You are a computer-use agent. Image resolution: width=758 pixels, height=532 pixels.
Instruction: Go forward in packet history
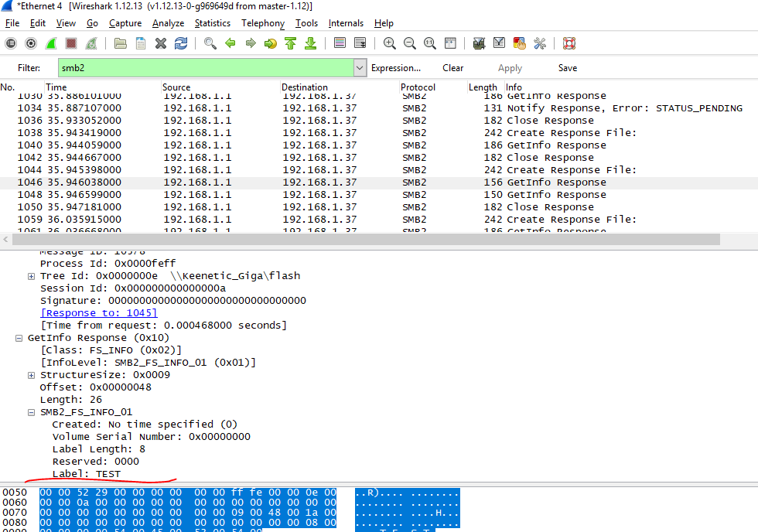[x=251, y=43]
